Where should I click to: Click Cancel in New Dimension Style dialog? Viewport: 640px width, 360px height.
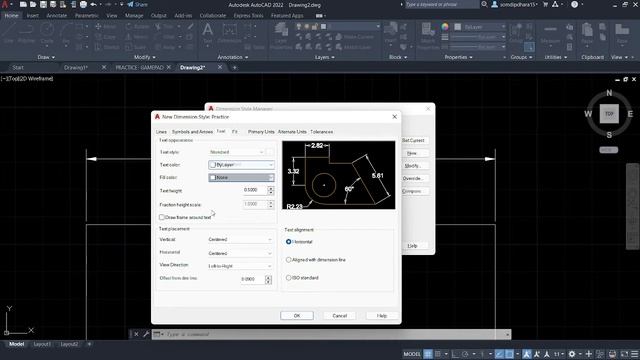340,316
